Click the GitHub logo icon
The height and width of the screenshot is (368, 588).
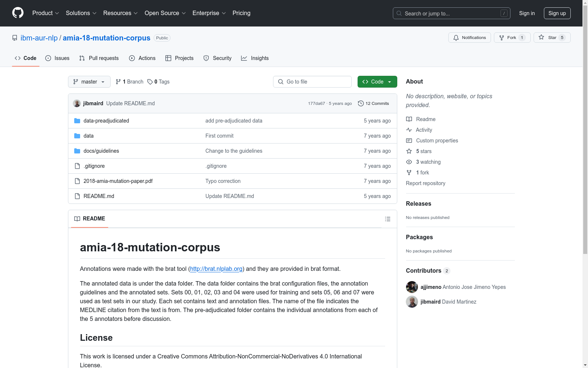[18, 13]
